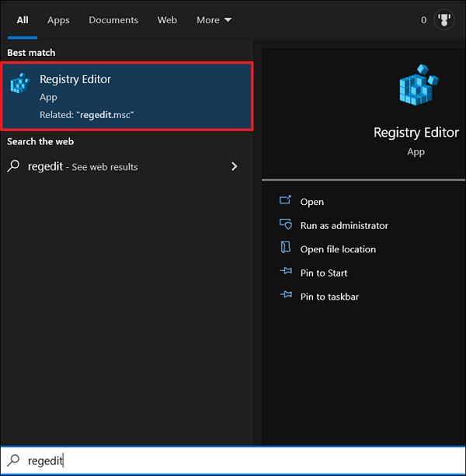Click the rewards points counter 0

coord(423,20)
